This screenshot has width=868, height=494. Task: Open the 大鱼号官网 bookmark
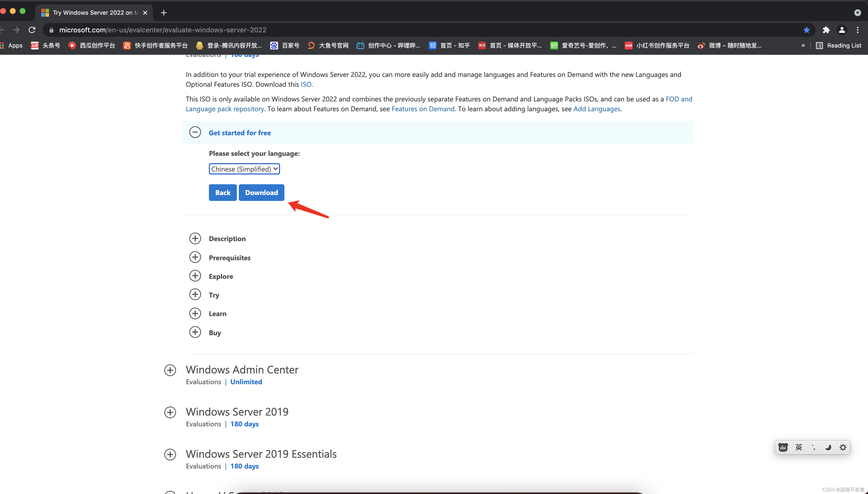328,46
